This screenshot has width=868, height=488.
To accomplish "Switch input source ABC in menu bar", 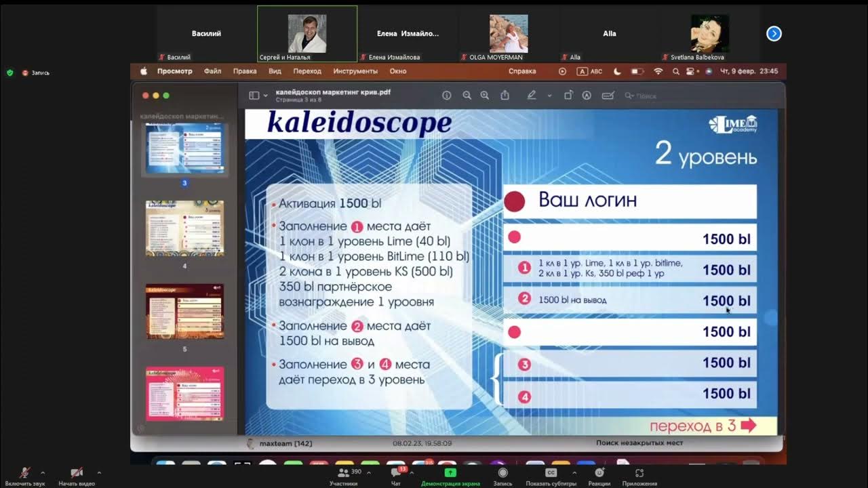I will [x=589, y=71].
